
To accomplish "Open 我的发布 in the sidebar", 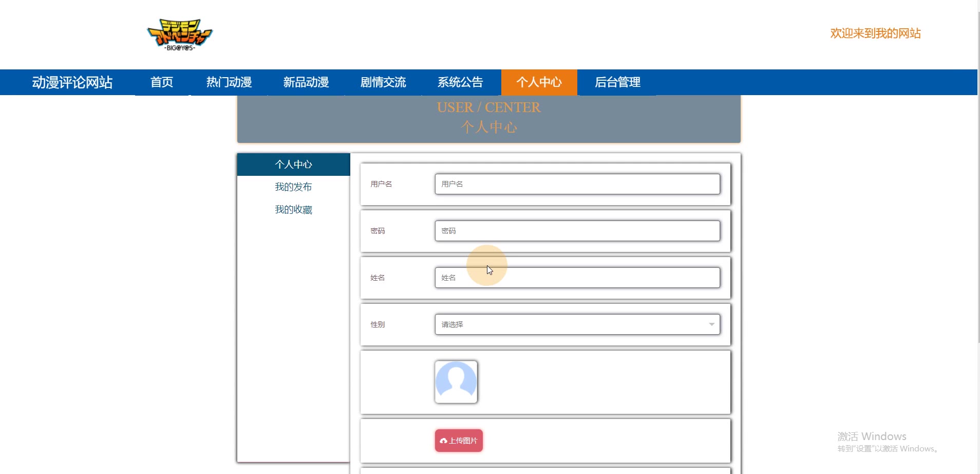I will click(293, 187).
